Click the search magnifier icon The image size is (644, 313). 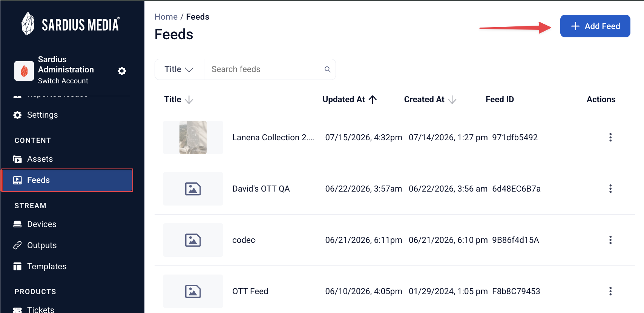pos(328,69)
